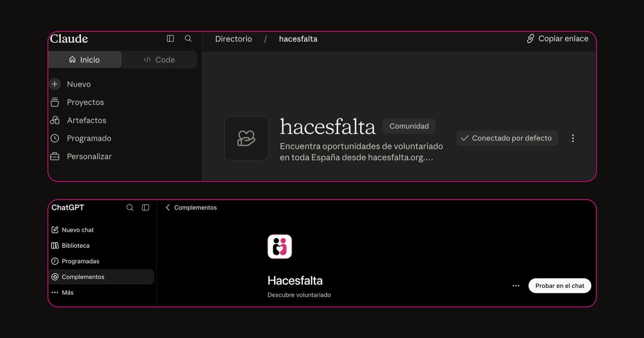Click the hacesfalta connector description text

click(361, 152)
